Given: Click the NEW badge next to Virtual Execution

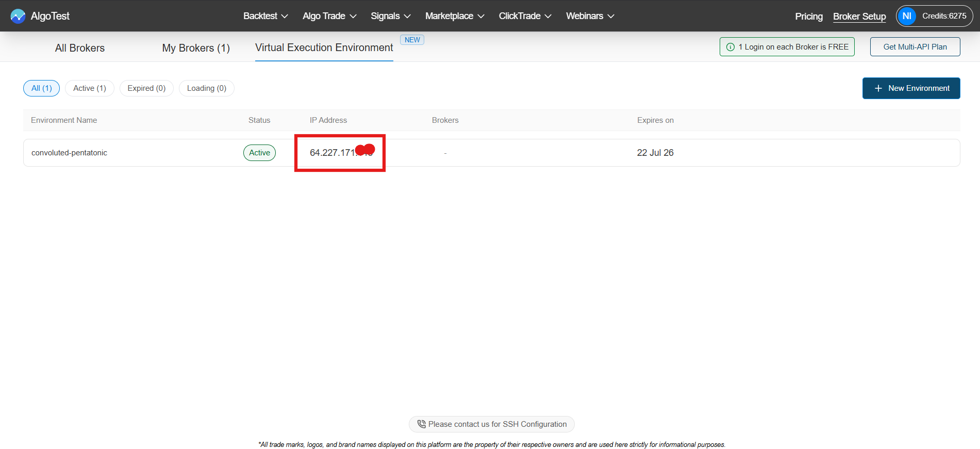Looking at the screenshot, I should [x=412, y=40].
